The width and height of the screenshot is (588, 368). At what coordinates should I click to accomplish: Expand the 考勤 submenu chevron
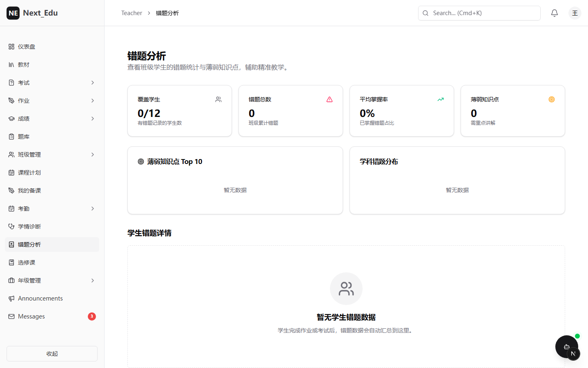coord(93,209)
